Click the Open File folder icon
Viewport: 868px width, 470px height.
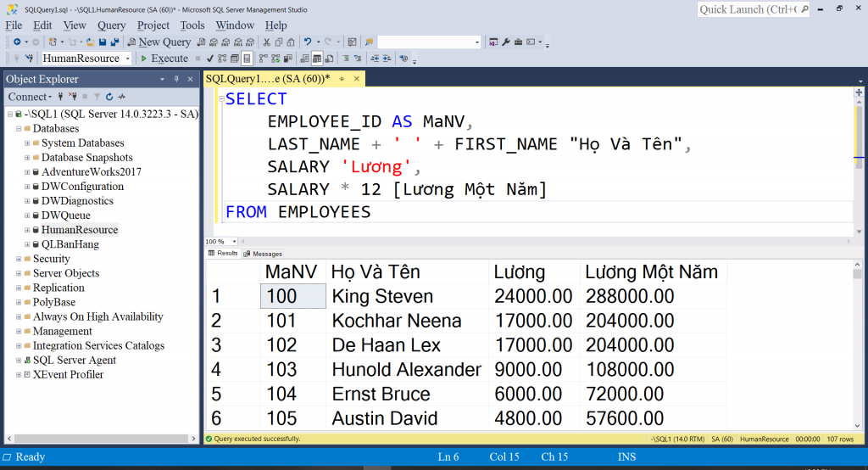(90, 42)
